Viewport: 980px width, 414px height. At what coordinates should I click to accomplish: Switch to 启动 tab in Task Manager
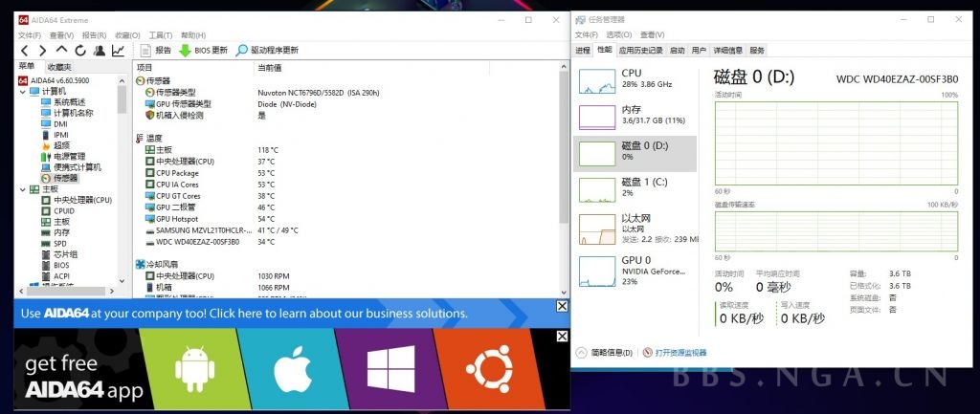click(x=677, y=51)
